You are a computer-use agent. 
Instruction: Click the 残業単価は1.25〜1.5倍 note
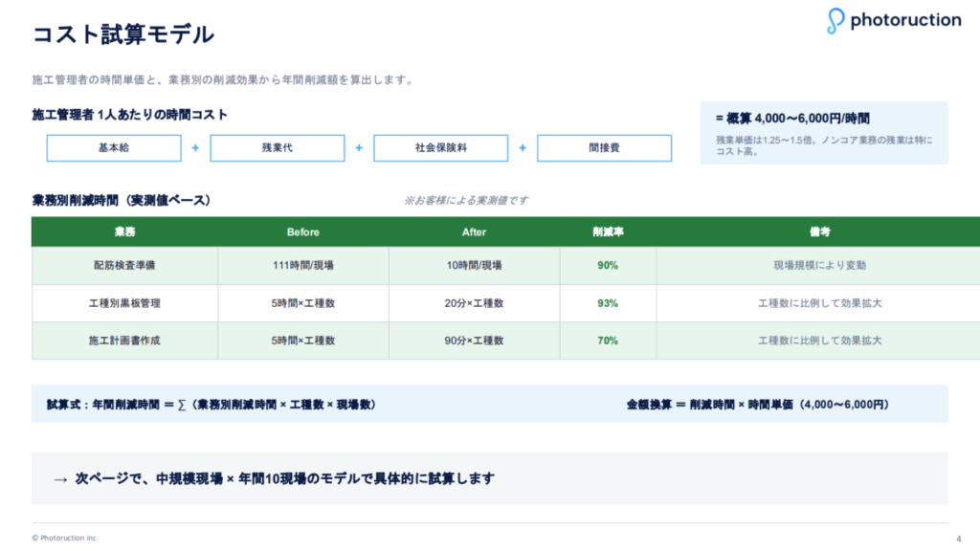pyautogui.click(x=824, y=145)
